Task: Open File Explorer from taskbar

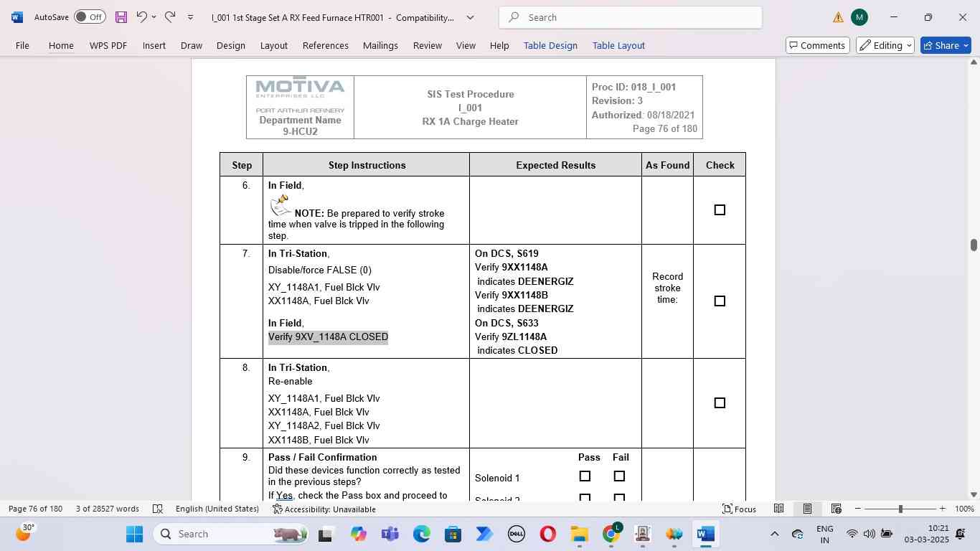Action: coord(580,534)
